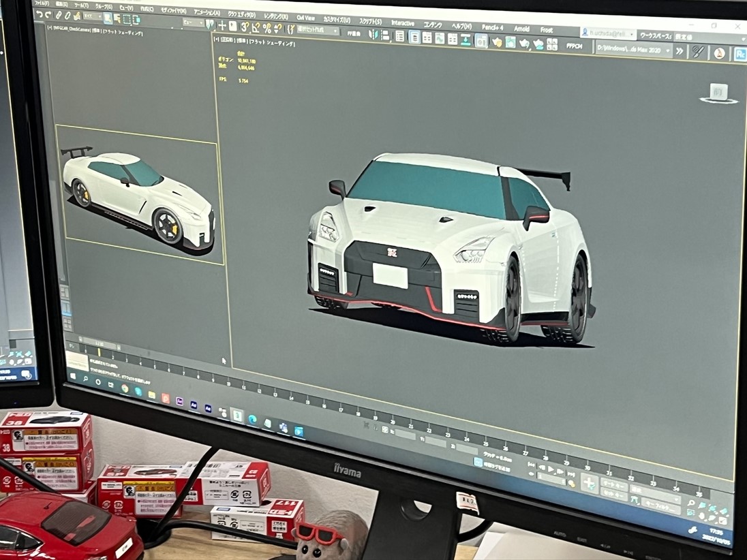Toggle Spinner Snap
This screenshot has height=560, width=747.
point(278,29)
